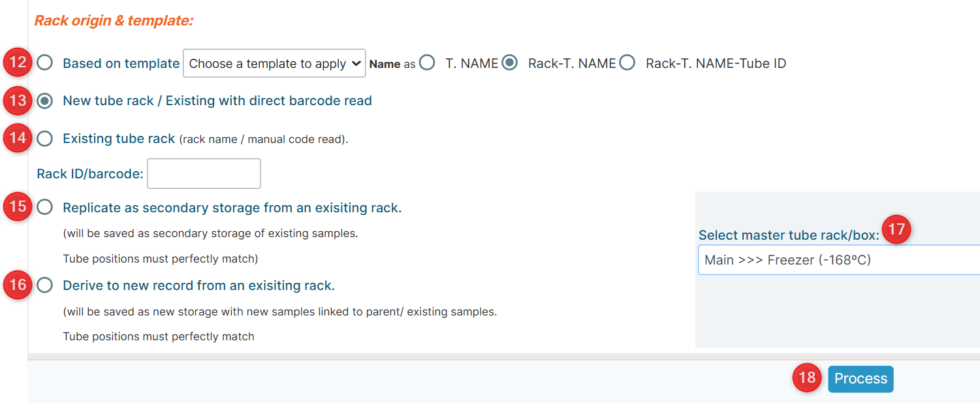Choose the T. NAME naming radio
Image resolution: width=980 pixels, height=403 pixels.
[x=427, y=63]
